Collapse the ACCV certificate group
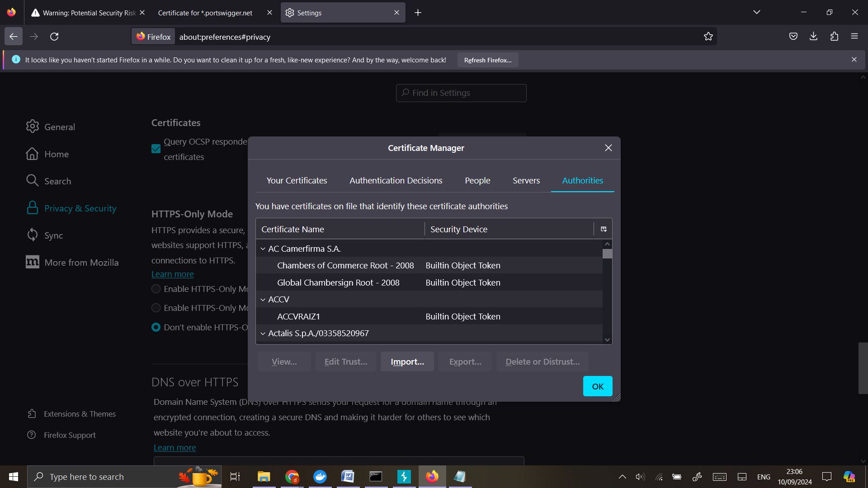Screen dimensions: 868x488 click(263, 299)
